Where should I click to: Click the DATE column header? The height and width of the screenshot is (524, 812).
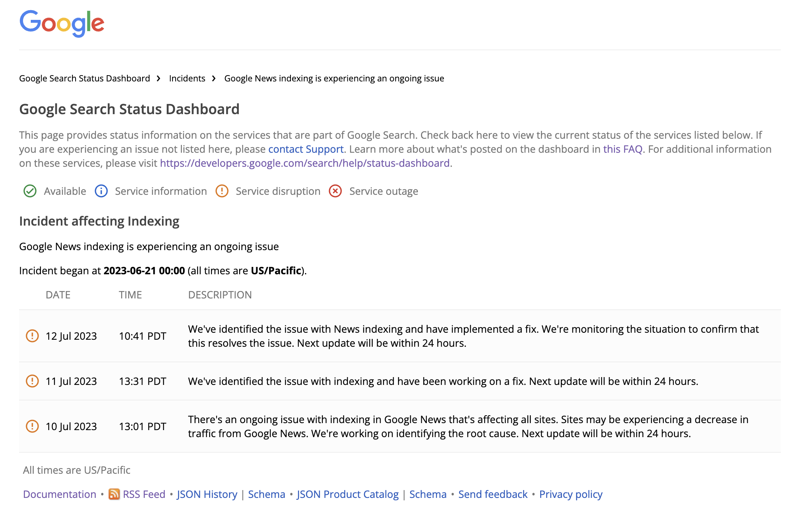[x=58, y=295]
